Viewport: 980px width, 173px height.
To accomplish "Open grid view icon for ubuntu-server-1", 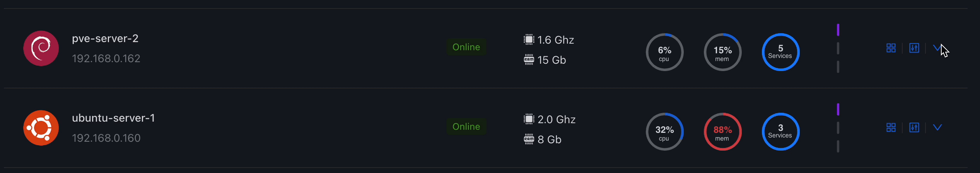I will coord(891,127).
